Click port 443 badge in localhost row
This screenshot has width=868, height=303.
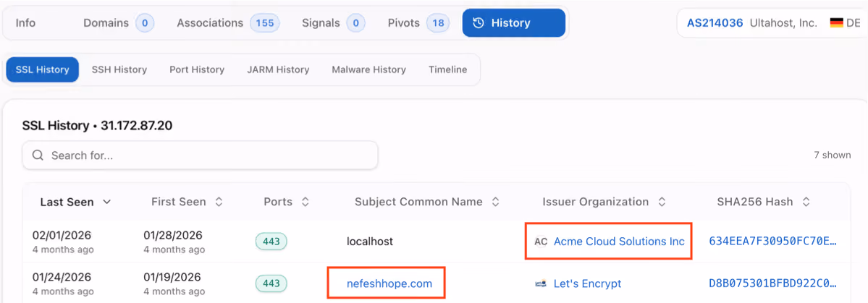(x=271, y=241)
